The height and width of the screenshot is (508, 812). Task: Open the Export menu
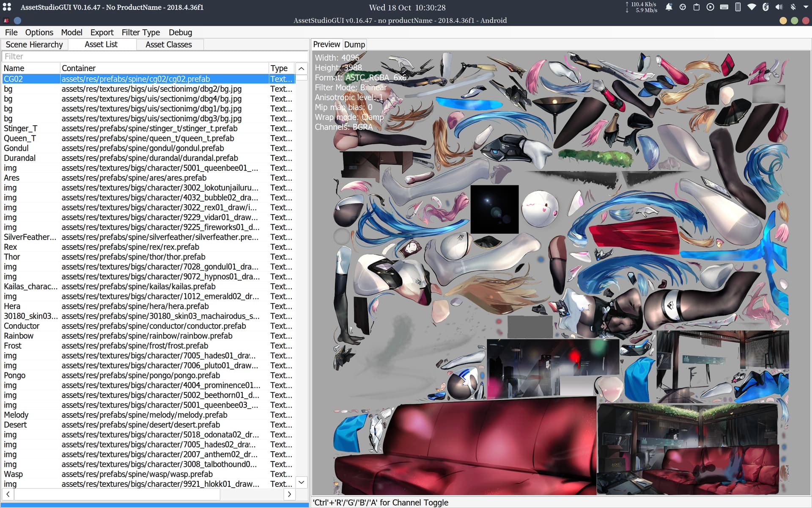[102, 32]
